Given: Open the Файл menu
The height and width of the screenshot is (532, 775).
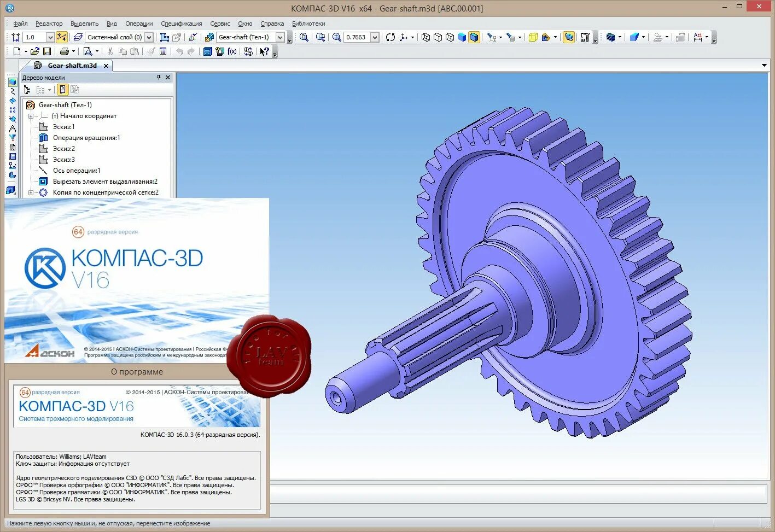Looking at the screenshot, I should tap(20, 24).
